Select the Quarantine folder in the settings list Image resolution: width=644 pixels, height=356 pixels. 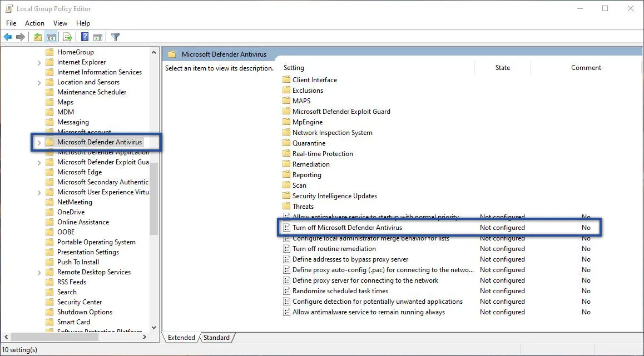(309, 143)
